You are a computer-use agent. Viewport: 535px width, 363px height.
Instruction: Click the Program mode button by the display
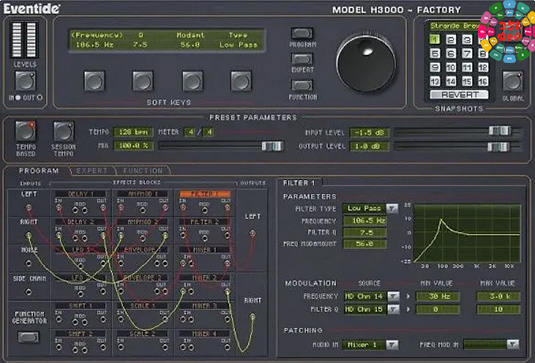(302, 33)
